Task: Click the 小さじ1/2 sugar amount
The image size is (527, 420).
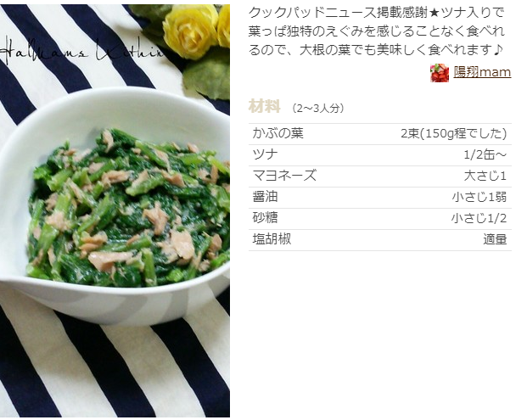Action: (x=479, y=218)
